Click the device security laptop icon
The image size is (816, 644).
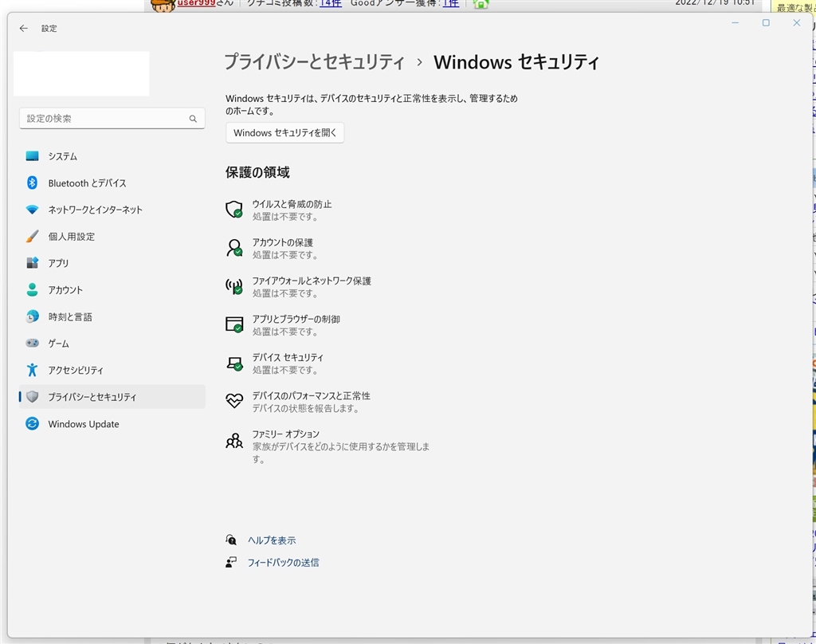pos(234,363)
